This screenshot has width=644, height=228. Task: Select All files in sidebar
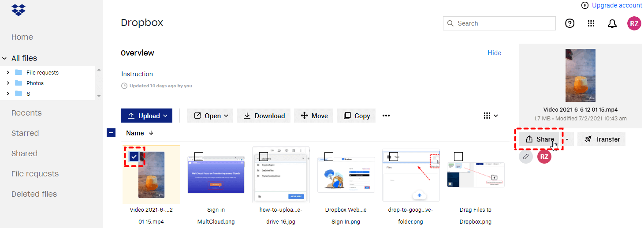click(x=24, y=58)
